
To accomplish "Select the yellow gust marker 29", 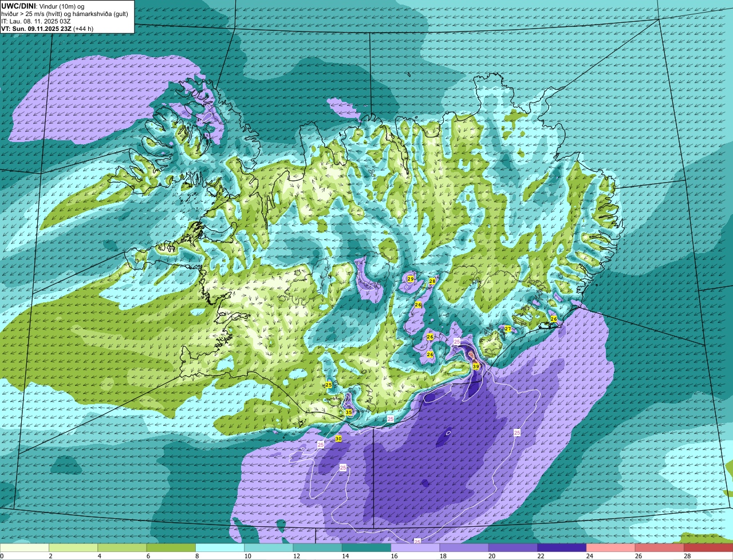I will 410,278.
